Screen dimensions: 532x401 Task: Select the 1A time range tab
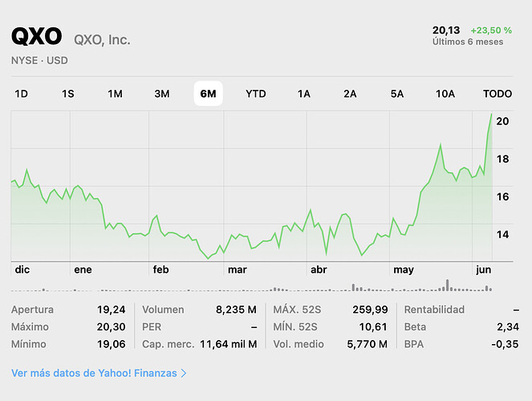click(x=304, y=94)
